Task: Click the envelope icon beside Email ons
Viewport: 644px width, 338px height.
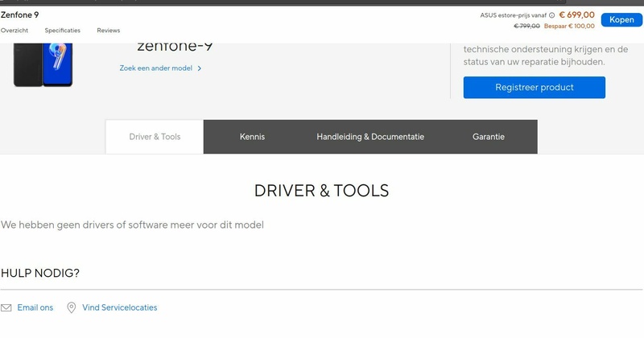Action: point(6,307)
